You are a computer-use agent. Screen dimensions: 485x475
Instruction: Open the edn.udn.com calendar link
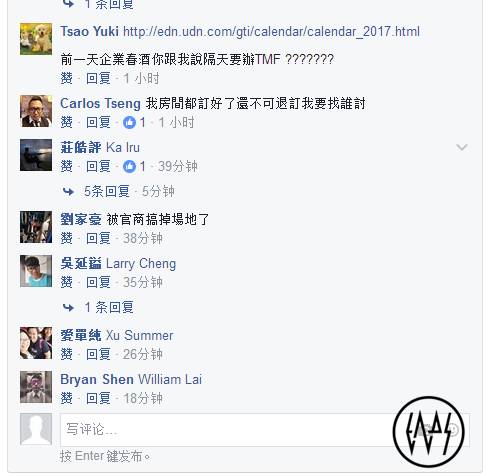point(271,32)
